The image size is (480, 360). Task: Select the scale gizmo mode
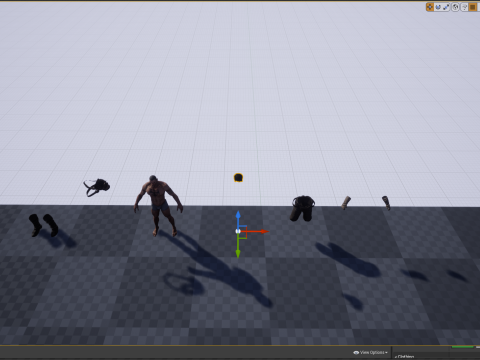(x=446, y=7)
